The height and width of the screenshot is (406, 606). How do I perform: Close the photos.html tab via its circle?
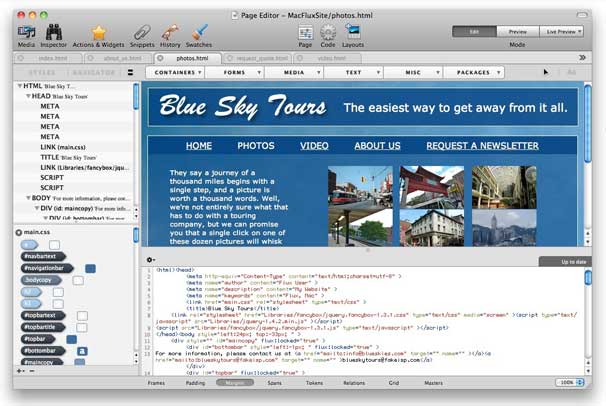tap(160, 58)
